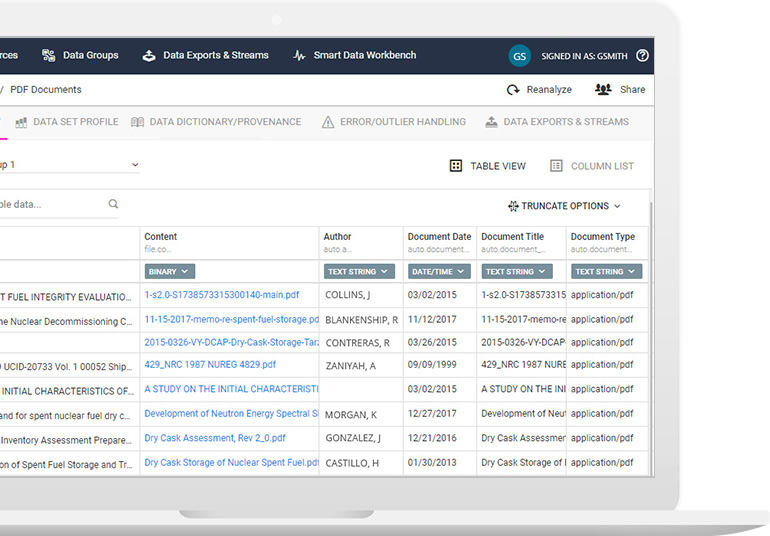Open the help question mark icon

pos(642,56)
